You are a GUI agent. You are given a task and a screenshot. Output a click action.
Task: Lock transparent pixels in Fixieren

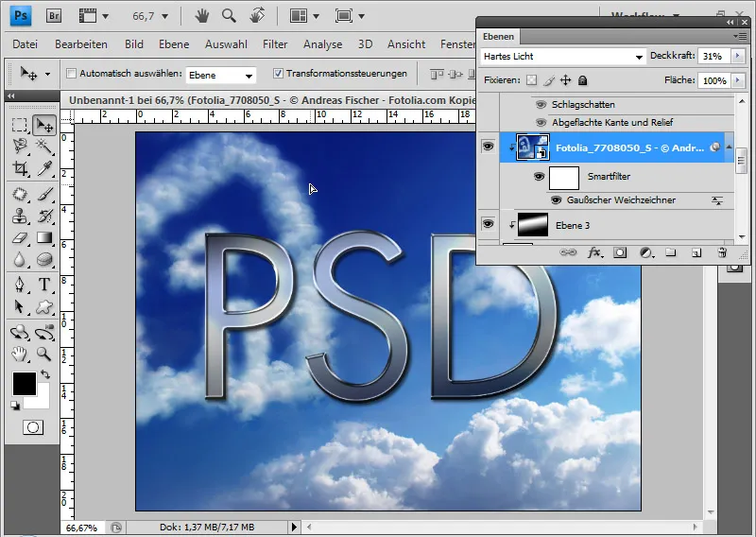click(x=531, y=80)
